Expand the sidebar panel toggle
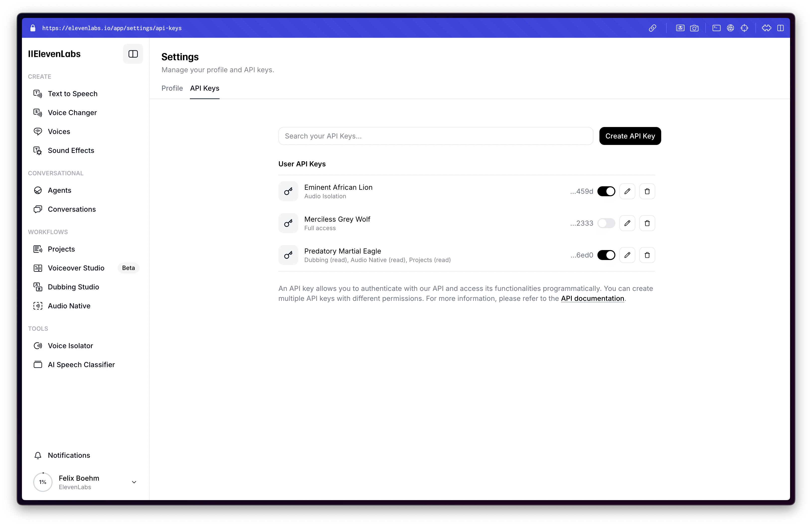Viewport: 812px width, 526px height. pos(133,54)
